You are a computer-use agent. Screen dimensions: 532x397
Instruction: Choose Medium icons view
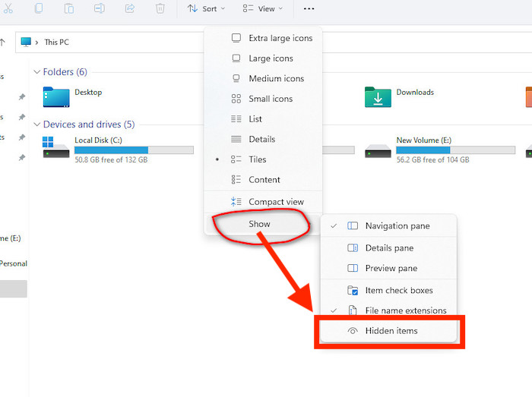tap(263, 79)
